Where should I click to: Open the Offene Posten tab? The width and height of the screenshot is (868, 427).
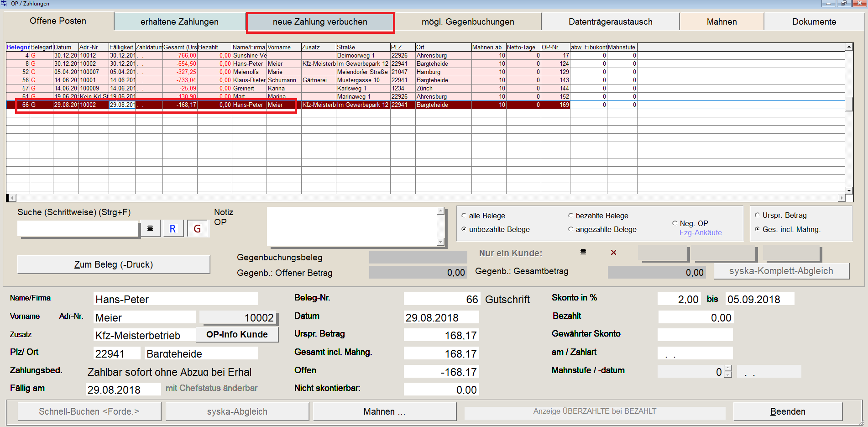point(58,21)
